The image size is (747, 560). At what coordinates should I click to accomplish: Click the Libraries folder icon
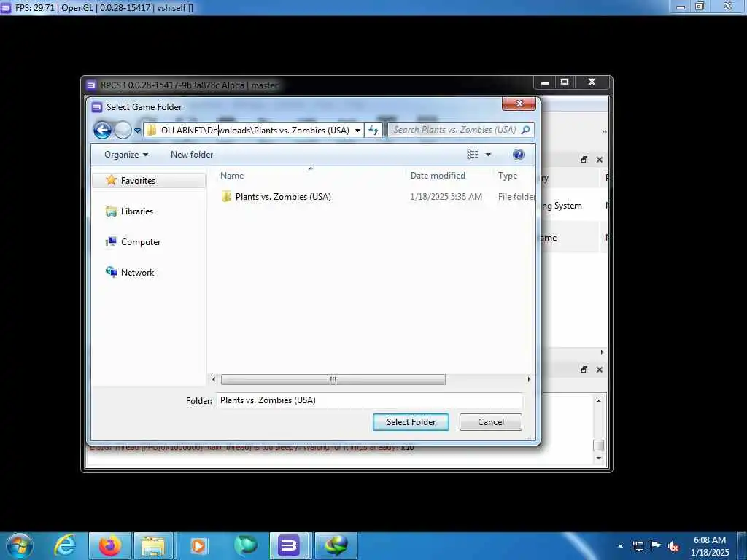click(112, 211)
